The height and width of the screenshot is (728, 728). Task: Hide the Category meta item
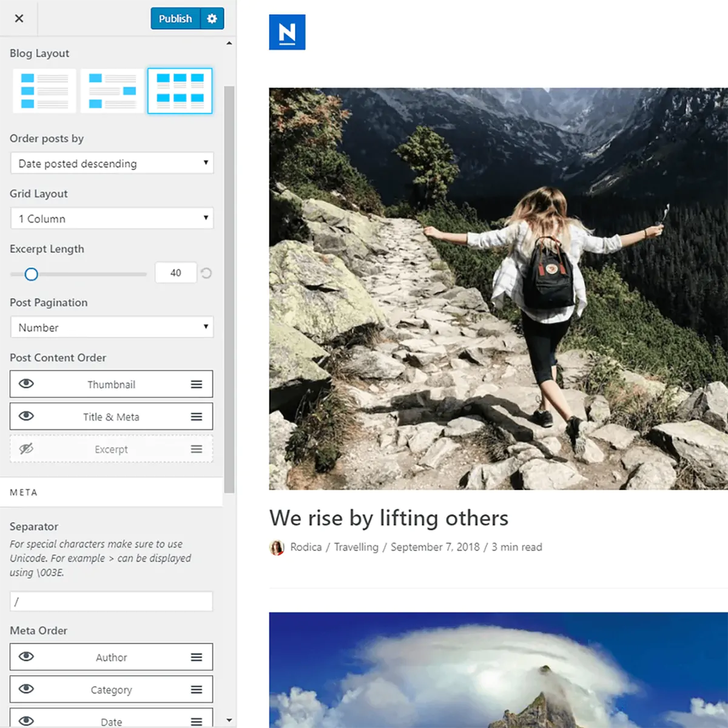(x=26, y=689)
